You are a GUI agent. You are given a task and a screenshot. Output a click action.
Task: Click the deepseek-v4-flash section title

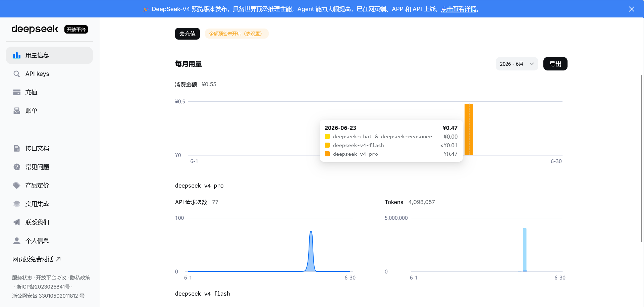point(203,294)
